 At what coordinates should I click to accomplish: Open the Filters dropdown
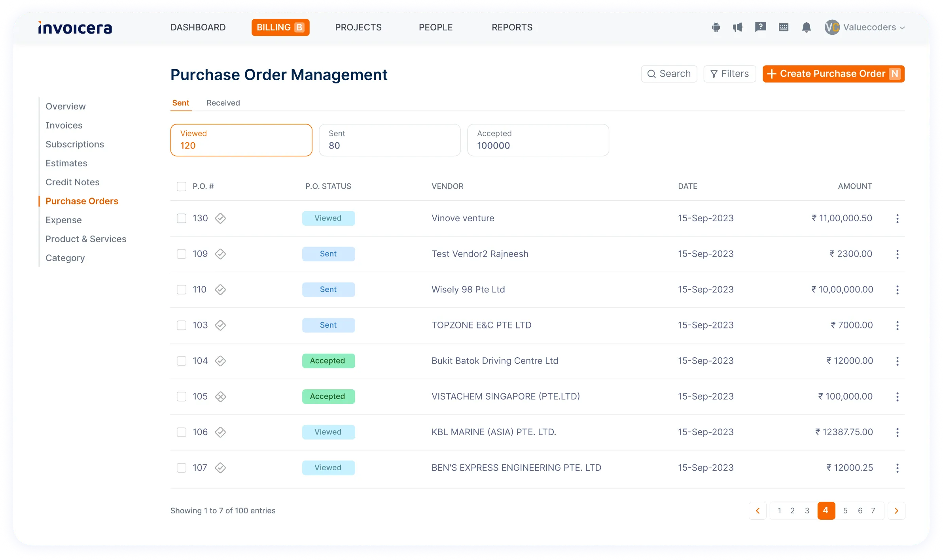(x=729, y=74)
